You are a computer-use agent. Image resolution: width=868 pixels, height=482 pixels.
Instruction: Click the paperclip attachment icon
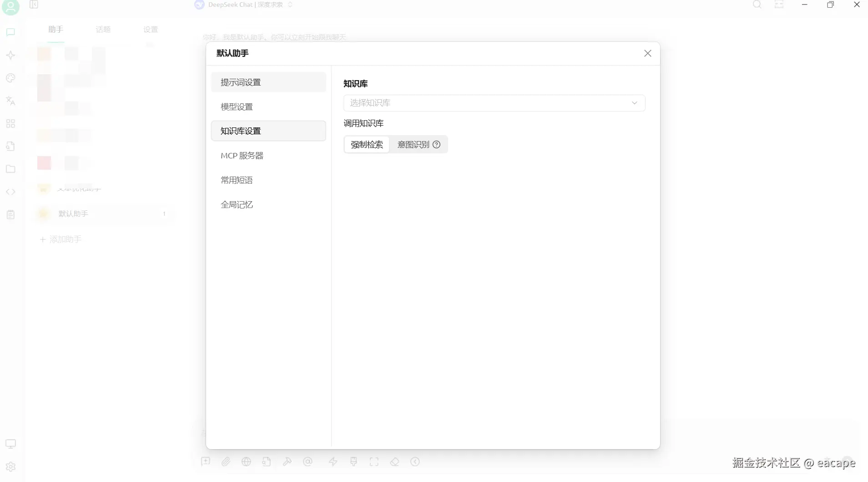pyautogui.click(x=226, y=462)
